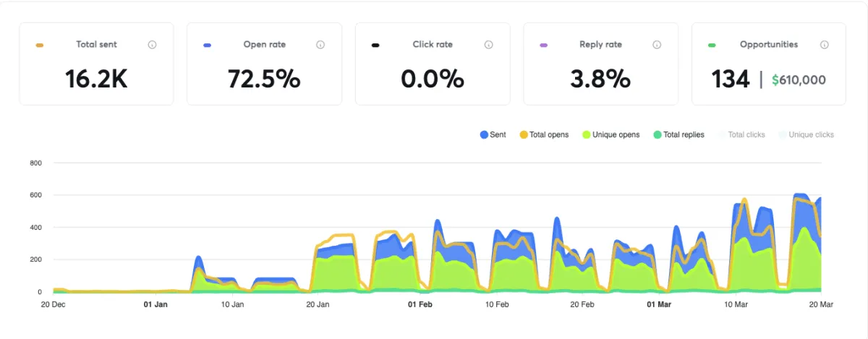Hide Total replies series in legend
Screen dimensions: 868x339
678,134
